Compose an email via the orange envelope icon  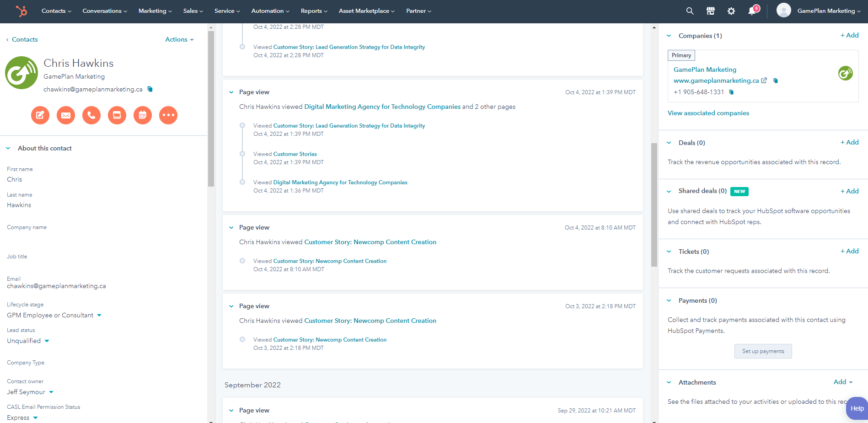pos(66,115)
